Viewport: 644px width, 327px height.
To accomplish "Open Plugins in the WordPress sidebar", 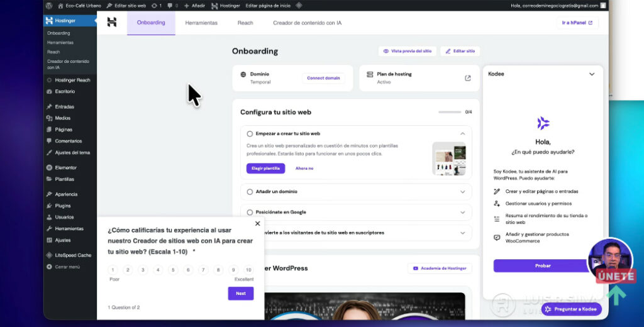I will pyautogui.click(x=62, y=206).
